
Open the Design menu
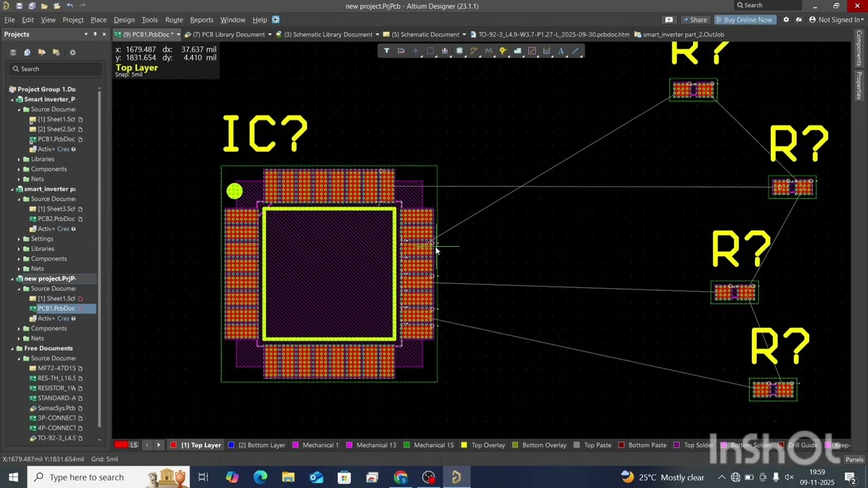[124, 20]
